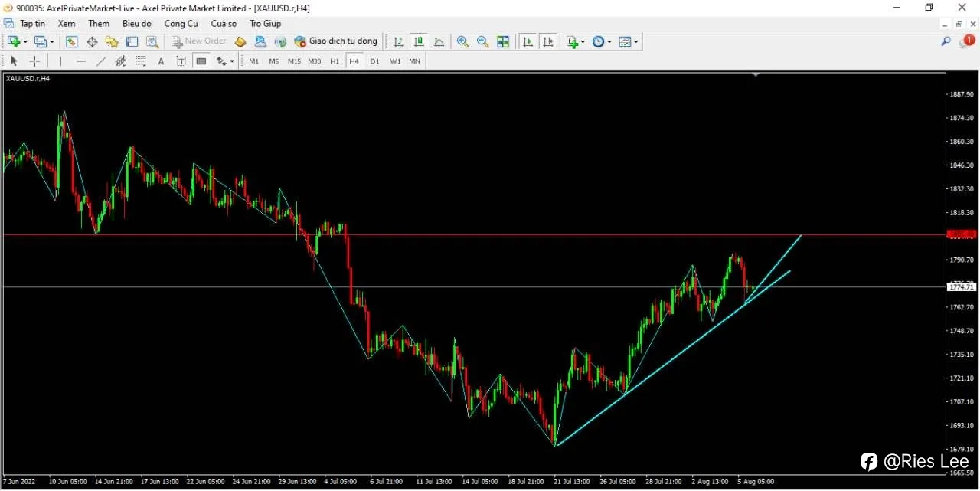The width and height of the screenshot is (980, 491).
Task: Open the periodicity clock dropdown
Action: pyautogui.click(x=609, y=41)
